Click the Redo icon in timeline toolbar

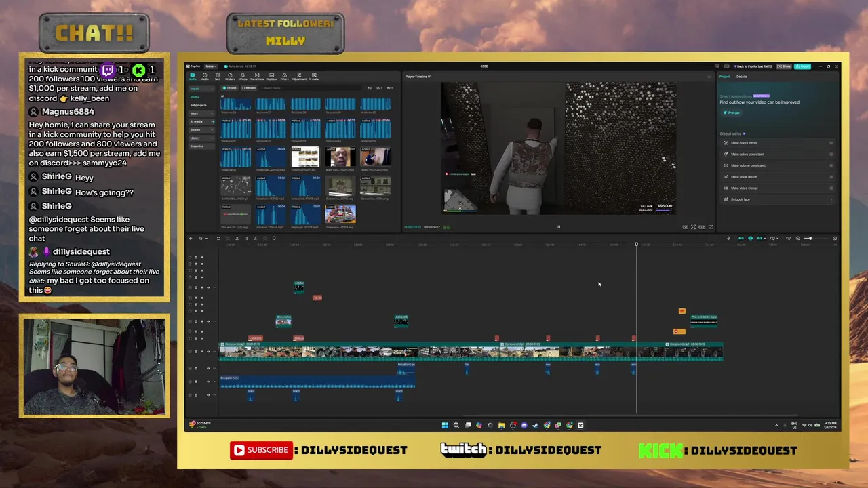(x=228, y=238)
